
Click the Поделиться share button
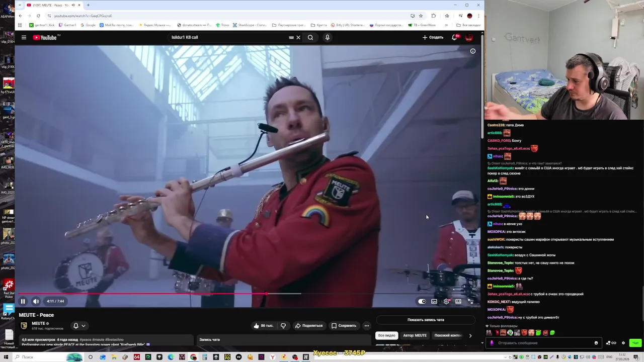pyautogui.click(x=309, y=325)
